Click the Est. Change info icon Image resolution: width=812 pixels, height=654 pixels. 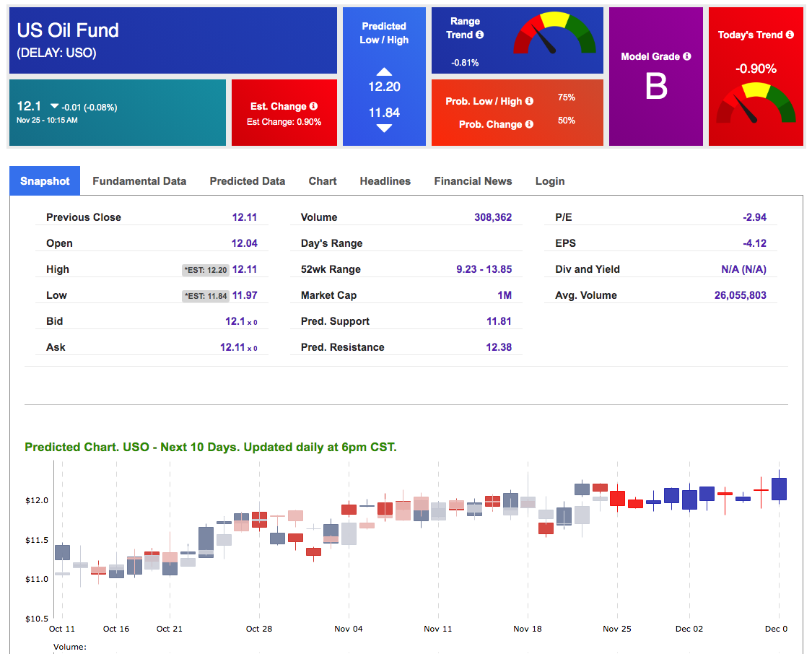pos(313,106)
